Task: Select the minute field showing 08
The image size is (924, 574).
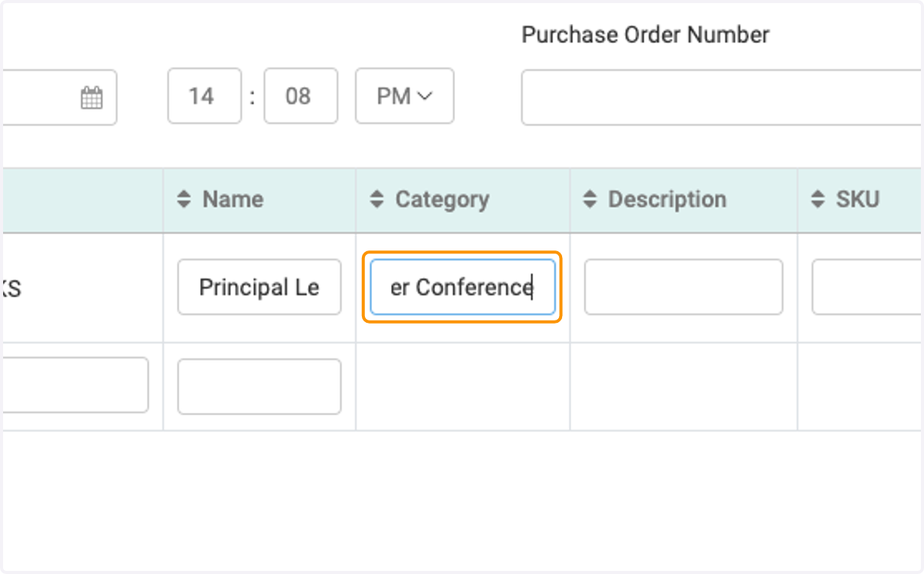Action: coord(300,96)
